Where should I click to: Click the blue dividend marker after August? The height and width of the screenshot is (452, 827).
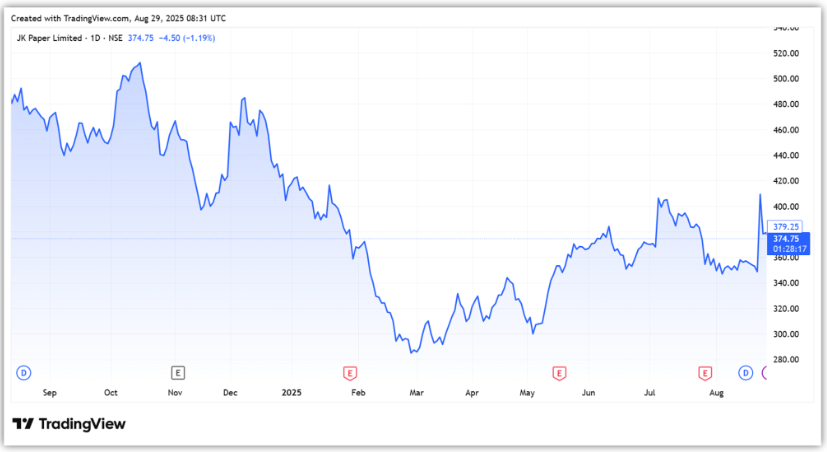tap(745, 372)
